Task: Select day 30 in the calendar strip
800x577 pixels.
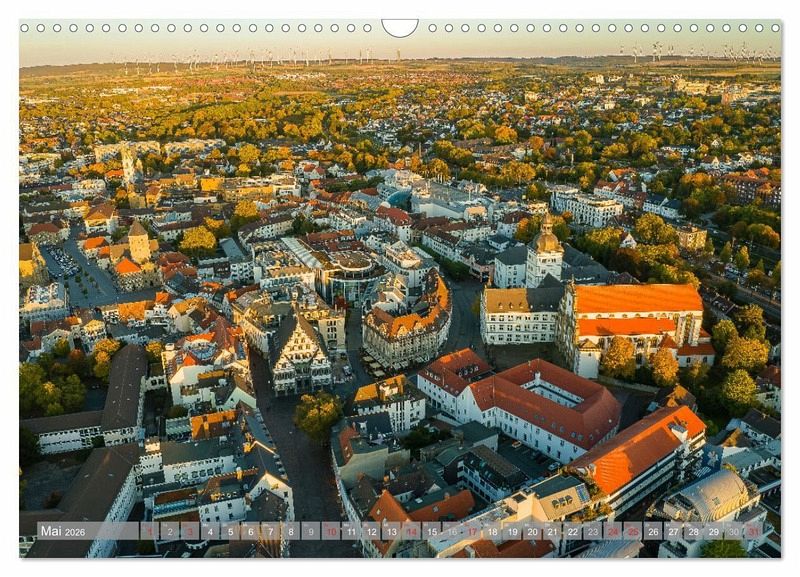Action: click(734, 531)
